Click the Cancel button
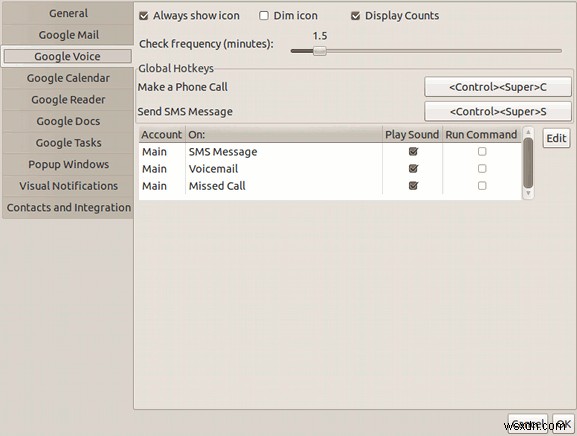Image resolution: width=577 pixels, height=436 pixels. [x=528, y=424]
